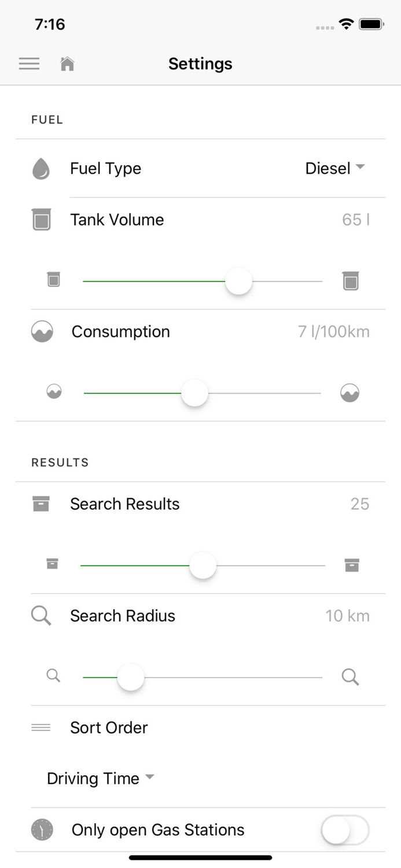Screen dimensions: 401x868
Task: Expand the Driving Time sort dropdown
Action: (x=100, y=779)
